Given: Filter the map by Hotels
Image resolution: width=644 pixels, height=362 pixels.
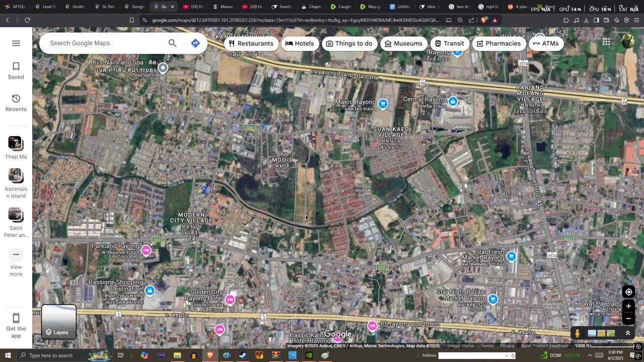Looking at the screenshot, I should point(299,44).
